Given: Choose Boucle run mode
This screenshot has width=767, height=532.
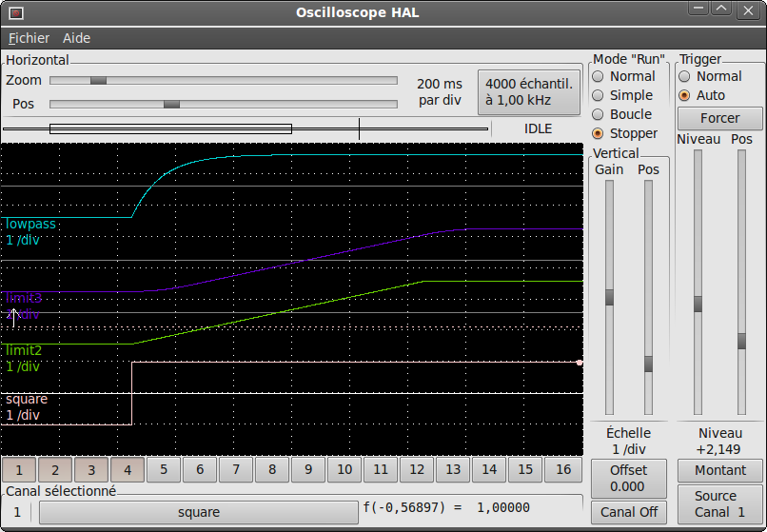Looking at the screenshot, I should 599,114.
